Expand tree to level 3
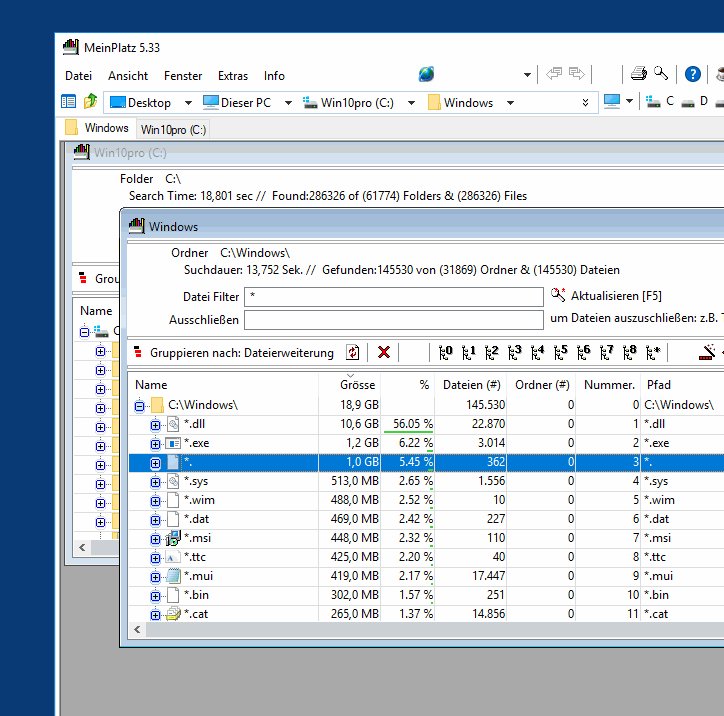The width and height of the screenshot is (724, 716). point(515,353)
